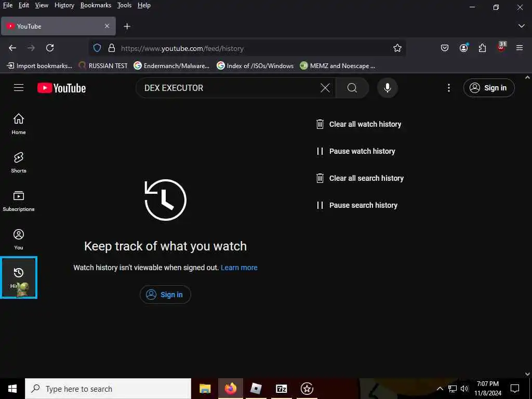Open the History menu in menu bar

[64, 5]
